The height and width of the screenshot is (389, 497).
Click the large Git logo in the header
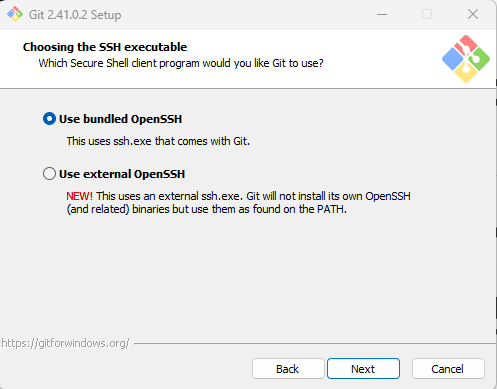point(466,59)
